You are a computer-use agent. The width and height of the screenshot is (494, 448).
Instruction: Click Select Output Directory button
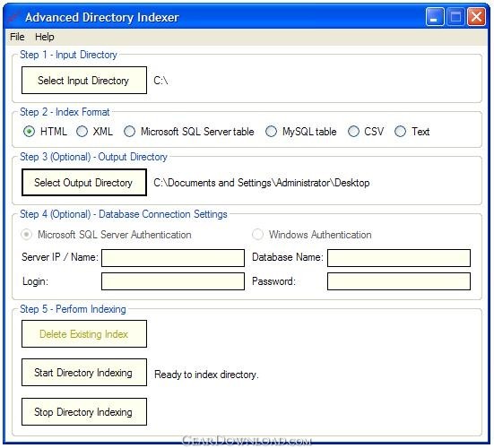tap(84, 183)
